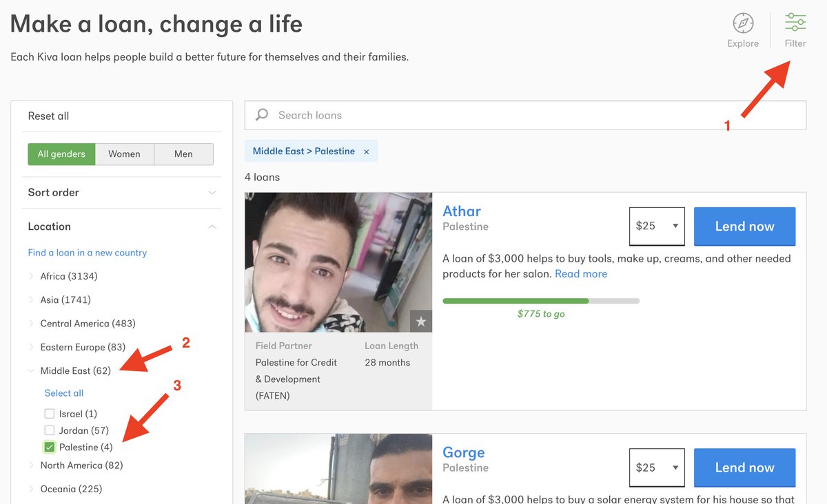Check the Jordan (57) checkbox

point(50,430)
